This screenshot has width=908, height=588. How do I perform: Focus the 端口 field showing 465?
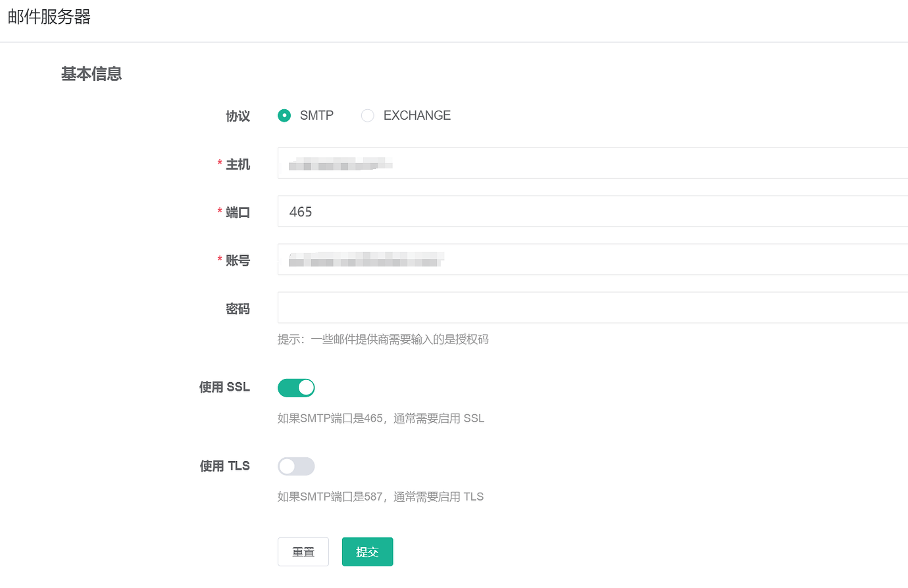592,211
